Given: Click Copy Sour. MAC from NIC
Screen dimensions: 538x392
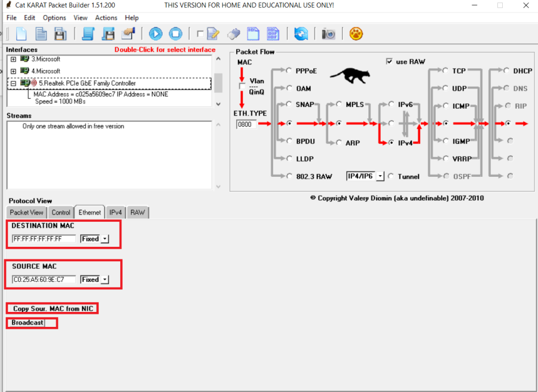Looking at the screenshot, I should tap(53, 309).
